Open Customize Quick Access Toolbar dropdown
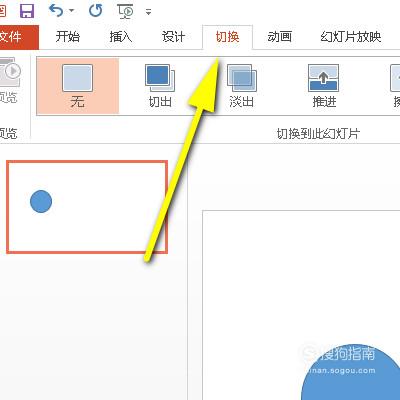Viewport: 400px width, 400px height. point(149,12)
